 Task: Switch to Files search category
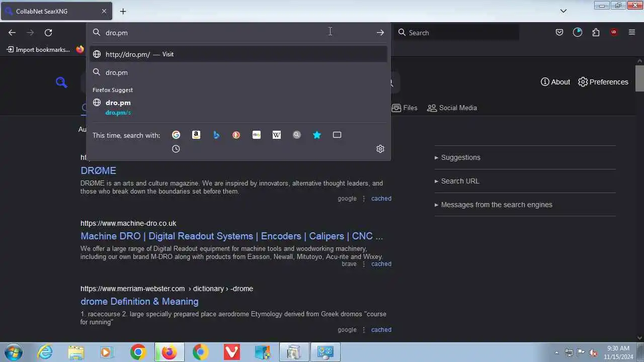click(x=405, y=108)
